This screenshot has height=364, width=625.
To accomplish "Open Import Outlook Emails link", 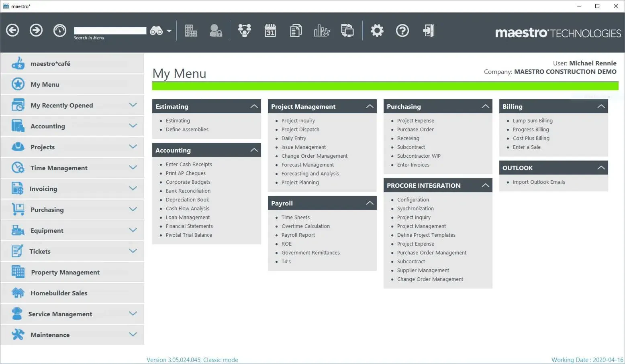I will tap(539, 182).
